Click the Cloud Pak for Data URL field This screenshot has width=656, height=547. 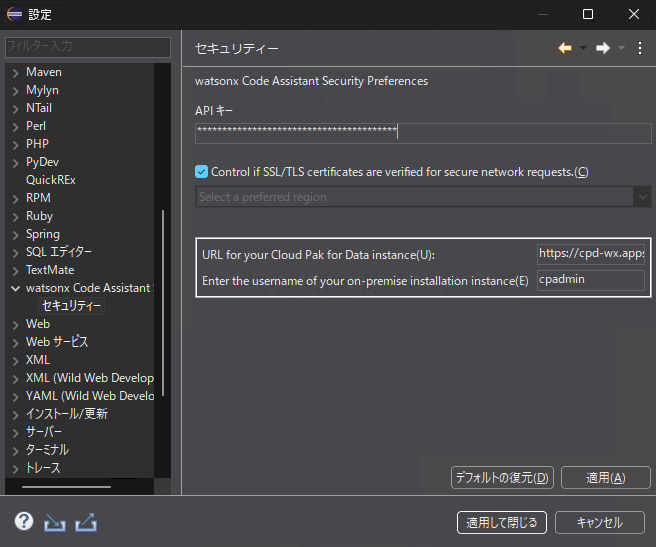[x=591, y=254]
